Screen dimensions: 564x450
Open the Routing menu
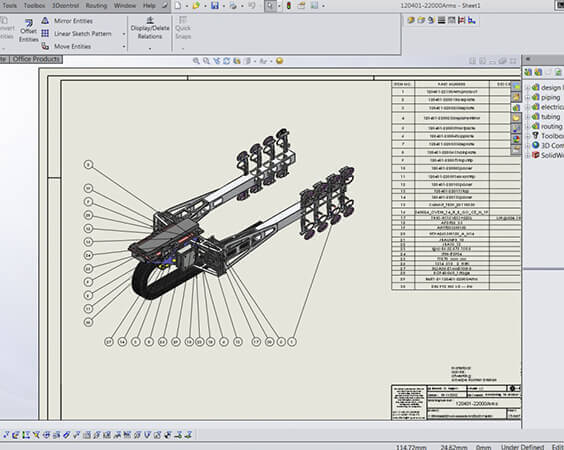tap(96, 5)
